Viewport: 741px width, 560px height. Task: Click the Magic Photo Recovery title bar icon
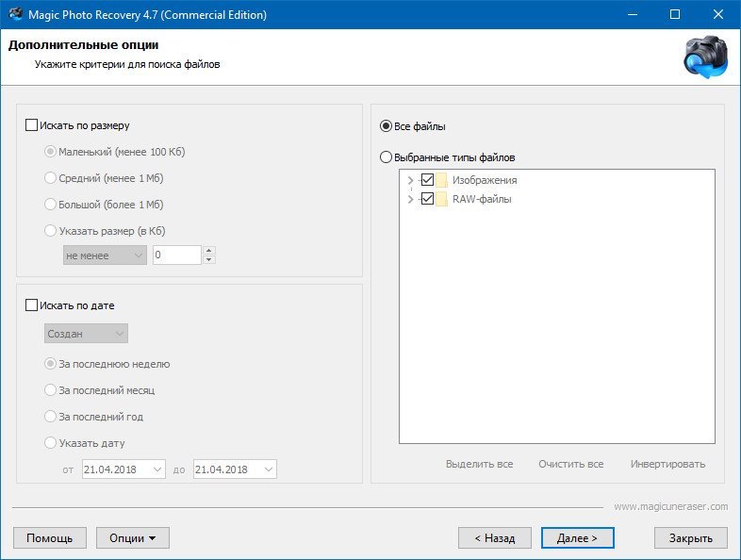15,14
